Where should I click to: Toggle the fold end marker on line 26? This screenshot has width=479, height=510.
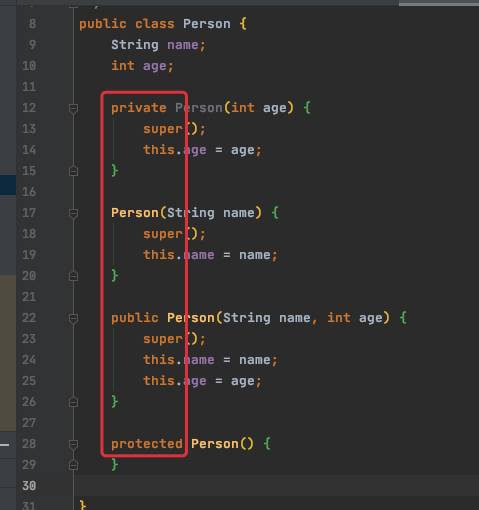[x=73, y=402]
